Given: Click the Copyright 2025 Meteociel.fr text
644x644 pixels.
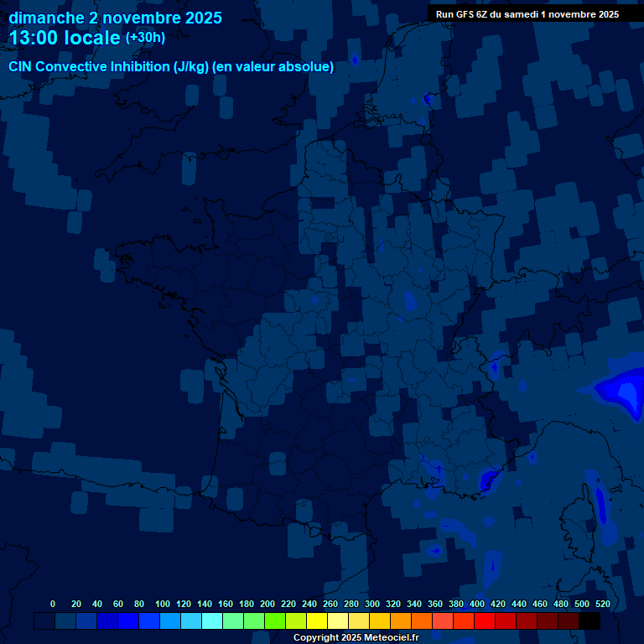Looking at the screenshot, I should pos(356,637).
